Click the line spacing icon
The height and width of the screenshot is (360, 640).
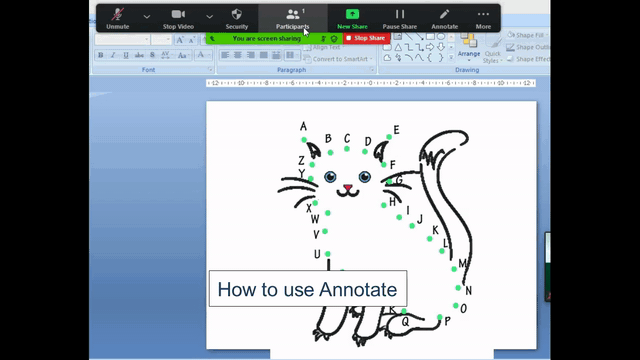coord(276,55)
